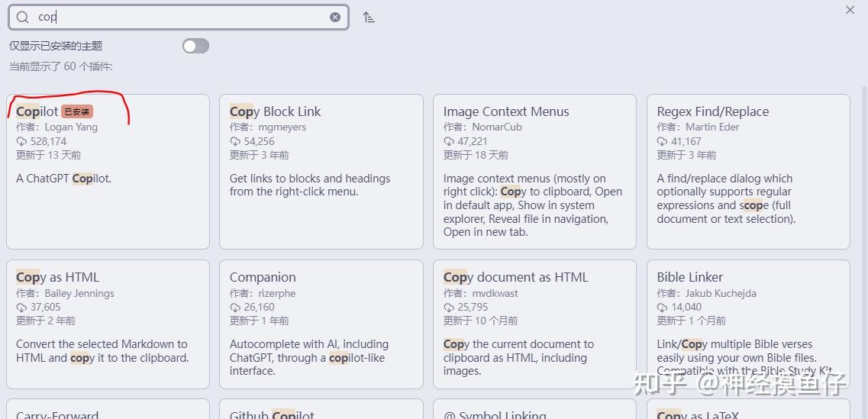The image size is (868, 419).
Task: Click the installed badge on Copilot
Action: click(x=77, y=111)
